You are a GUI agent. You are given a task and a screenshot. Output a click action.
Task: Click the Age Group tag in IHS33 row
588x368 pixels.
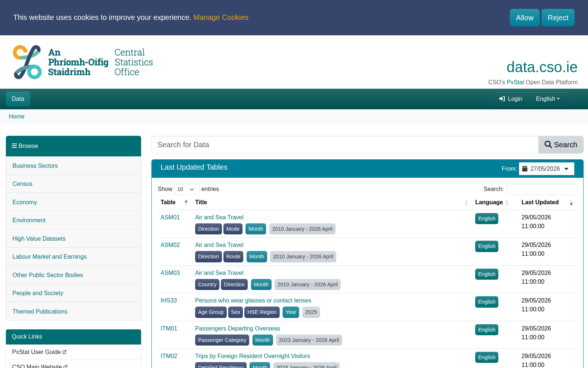211,312
